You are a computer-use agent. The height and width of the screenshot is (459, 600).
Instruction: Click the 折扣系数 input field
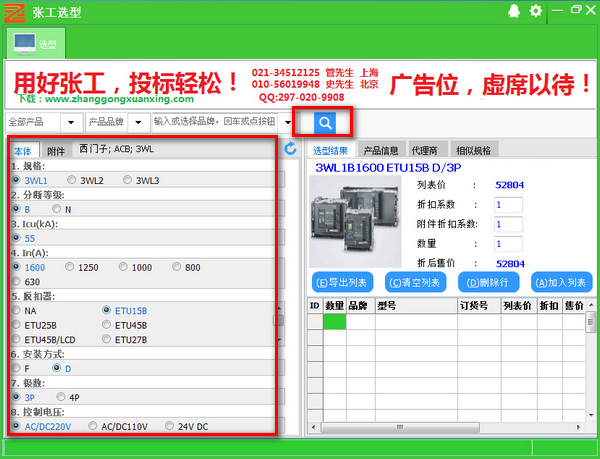pyautogui.click(x=509, y=205)
